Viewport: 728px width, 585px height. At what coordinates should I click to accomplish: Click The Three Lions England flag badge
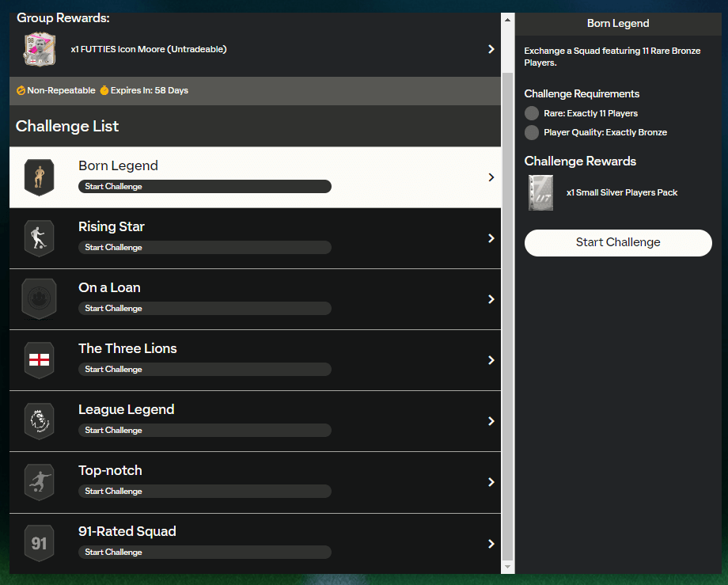pos(38,360)
